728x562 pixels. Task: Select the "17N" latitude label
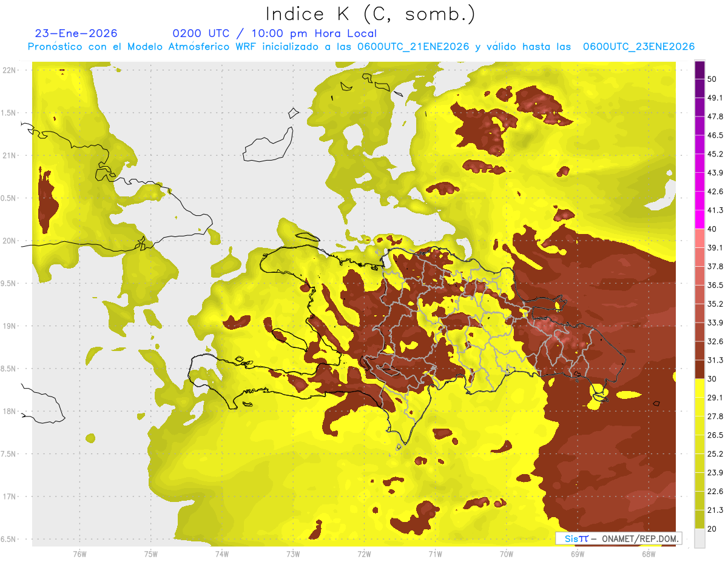pyautogui.click(x=9, y=497)
